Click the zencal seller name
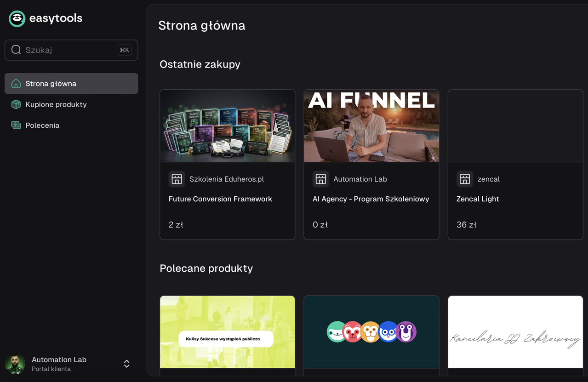The width and height of the screenshot is (588, 382). [x=488, y=179]
